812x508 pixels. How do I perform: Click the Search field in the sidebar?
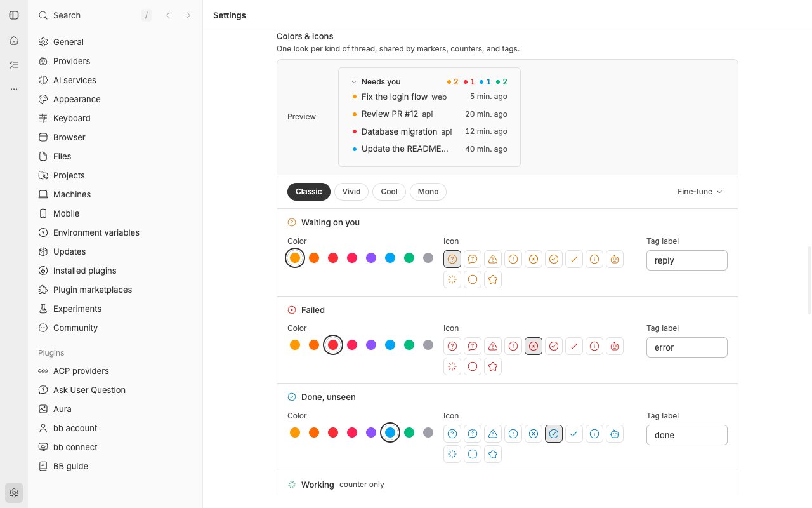coord(95,15)
